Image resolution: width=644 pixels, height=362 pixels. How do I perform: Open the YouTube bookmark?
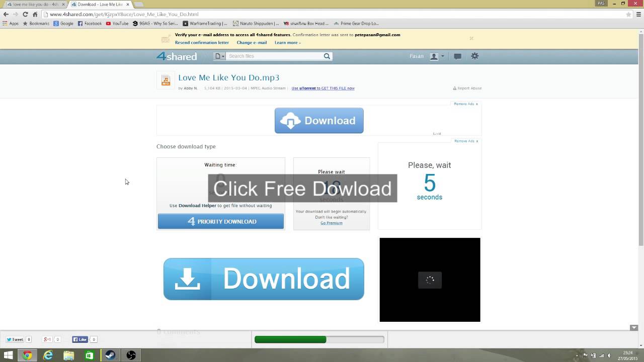117,23
